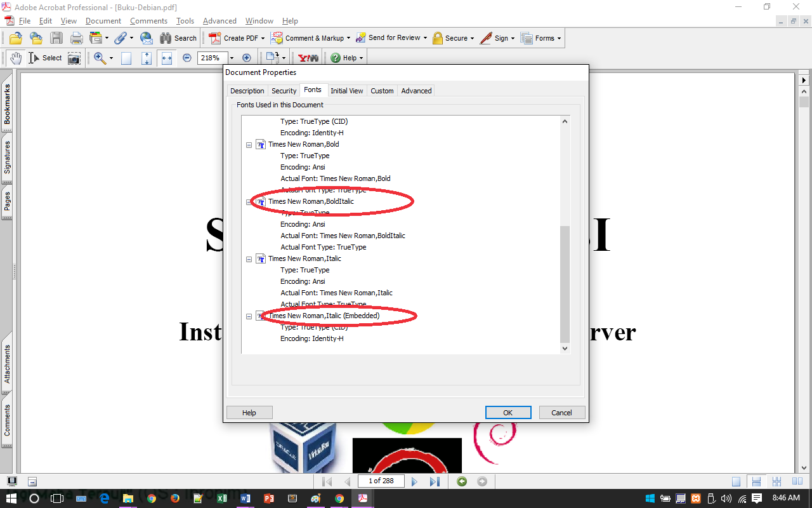Enable single page layout view
The width and height of the screenshot is (812, 508).
737,481
